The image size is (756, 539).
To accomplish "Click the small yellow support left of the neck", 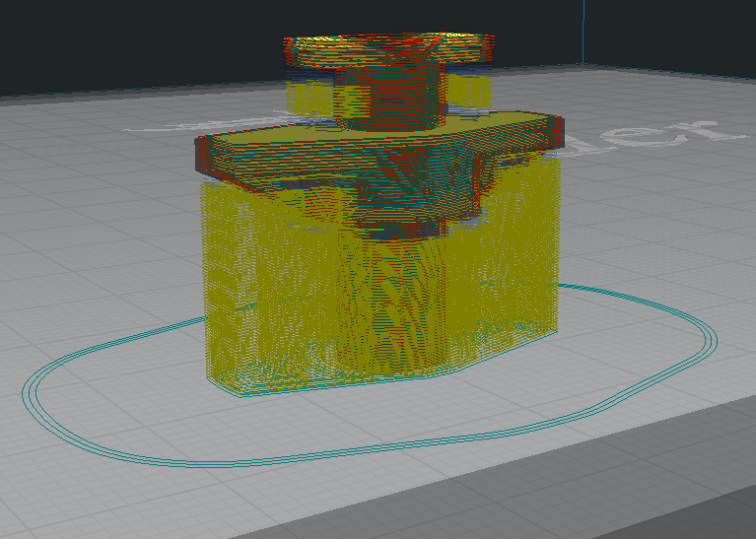I will (x=309, y=98).
